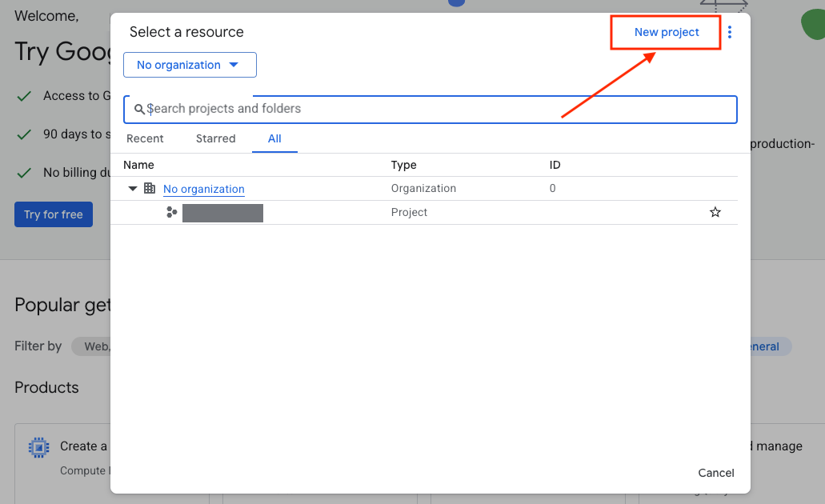Select the redacted project name
Screen dimensions: 825x504
click(x=222, y=213)
